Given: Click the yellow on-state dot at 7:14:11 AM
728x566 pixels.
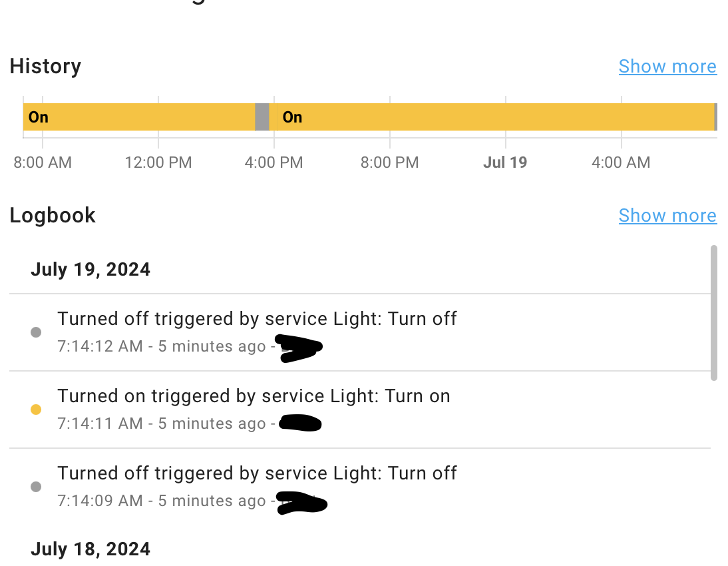Looking at the screenshot, I should pyautogui.click(x=36, y=410).
